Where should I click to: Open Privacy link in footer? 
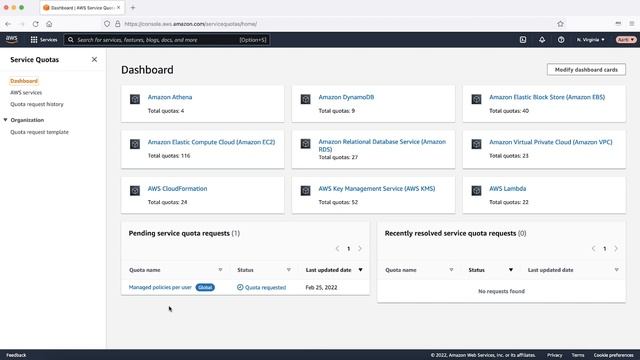point(554,355)
